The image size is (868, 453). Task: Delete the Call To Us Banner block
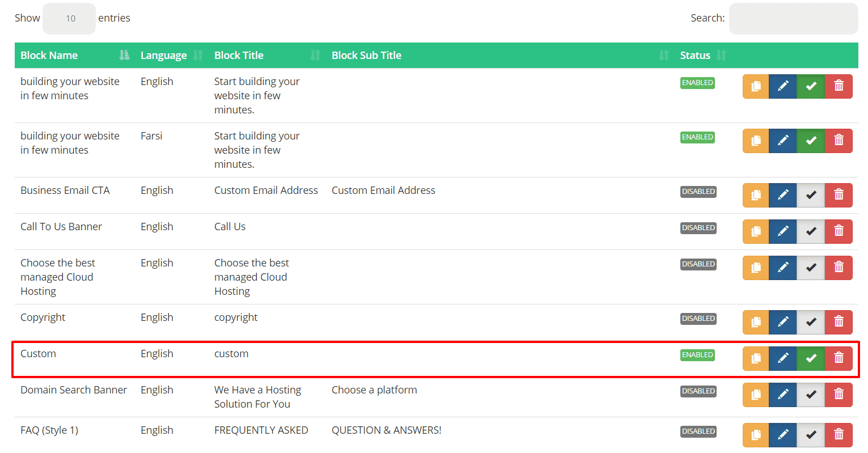coord(839,231)
